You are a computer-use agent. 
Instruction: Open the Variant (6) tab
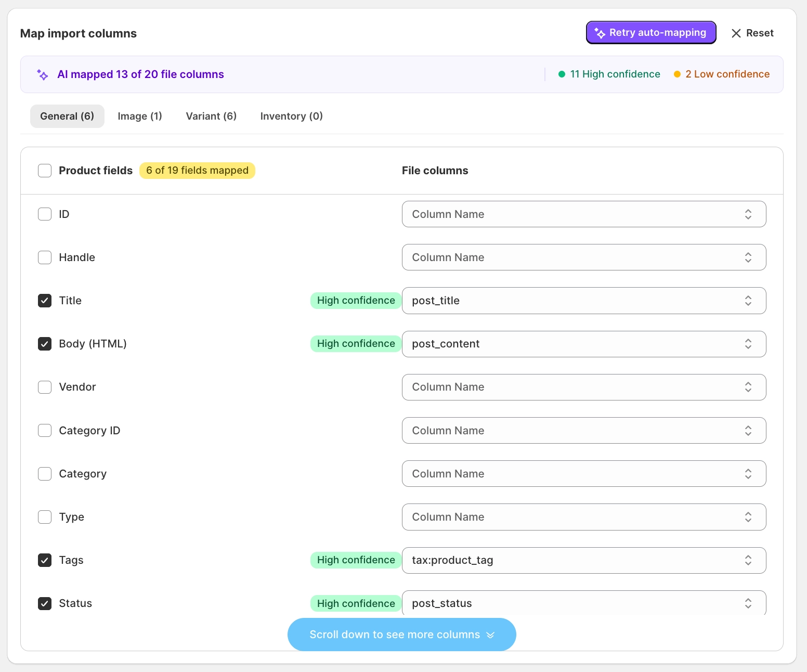[x=211, y=116]
